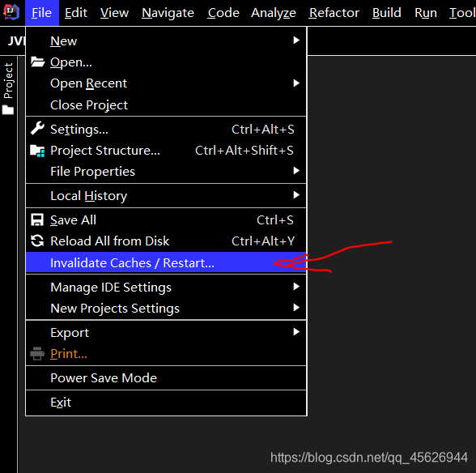Select Manage IDE Settings entry
Viewport: 476px width, 473px height.
point(166,287)
